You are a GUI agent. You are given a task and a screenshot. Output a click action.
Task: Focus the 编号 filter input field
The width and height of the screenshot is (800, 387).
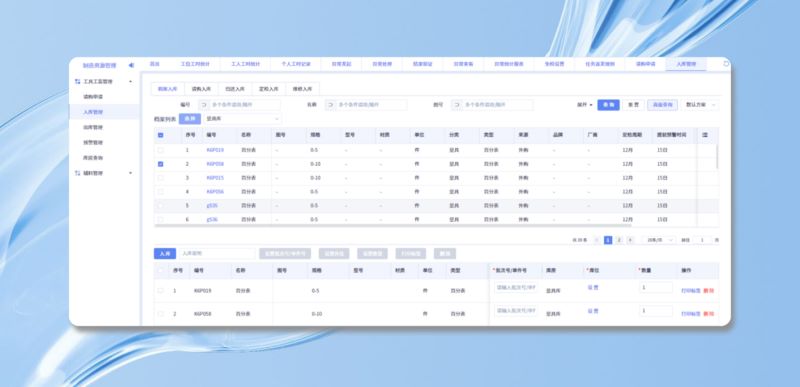pyautogui.click(x=245, y=105)
